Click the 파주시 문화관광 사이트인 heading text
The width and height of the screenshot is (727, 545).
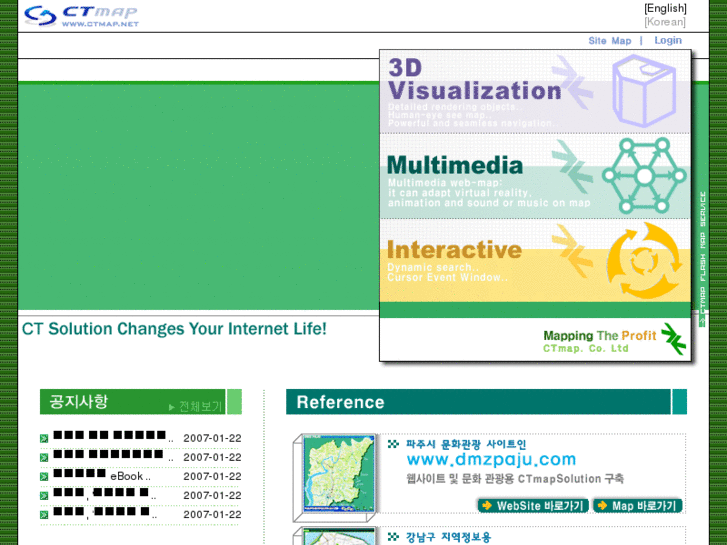pos(466,444)
